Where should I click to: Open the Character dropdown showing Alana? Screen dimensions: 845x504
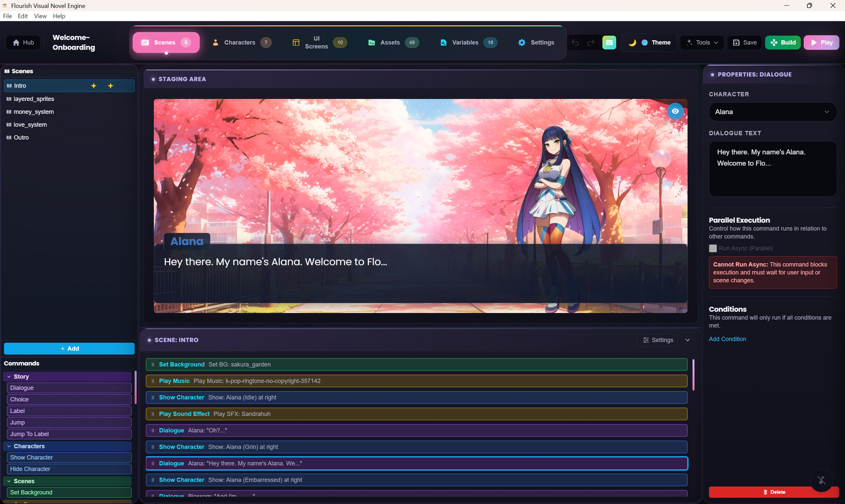tap(772, 112)
